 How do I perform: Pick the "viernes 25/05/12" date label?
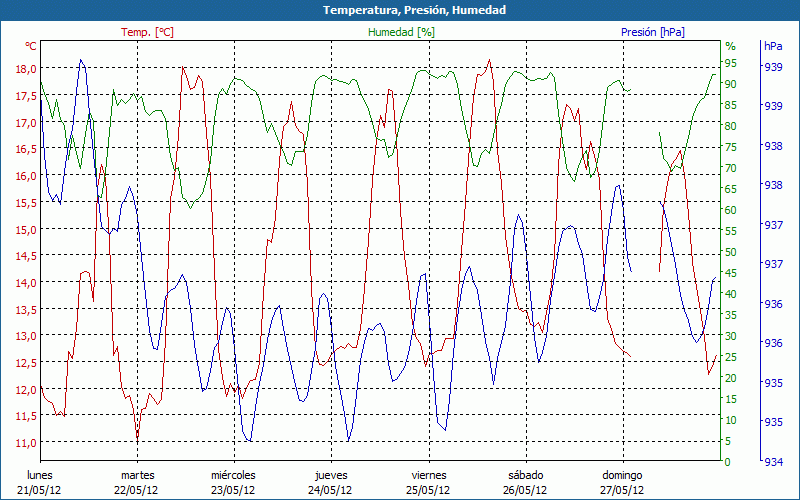[428, 482]
